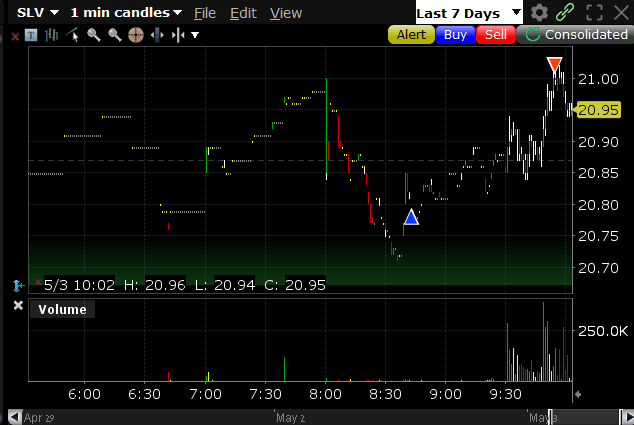The height and width of the screenshot is (425, 634).
Task: Click the red X remove icon in toolbar
Action: [x=15, y=36]
